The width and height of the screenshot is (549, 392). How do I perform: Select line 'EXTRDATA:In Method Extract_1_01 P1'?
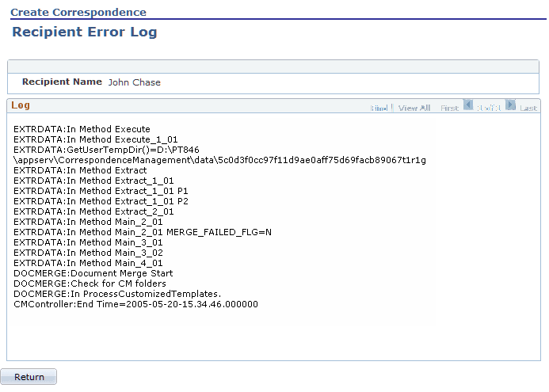coord(101,191)
